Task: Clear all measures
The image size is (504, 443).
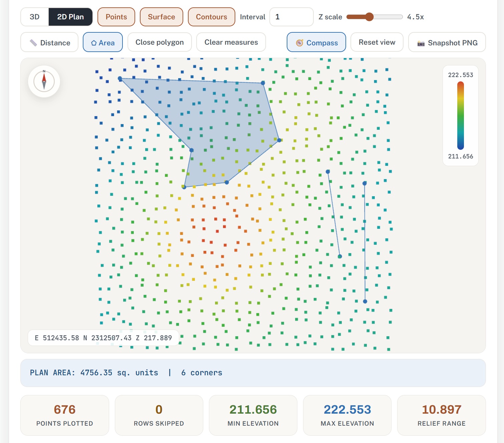Action: (231, 42)
